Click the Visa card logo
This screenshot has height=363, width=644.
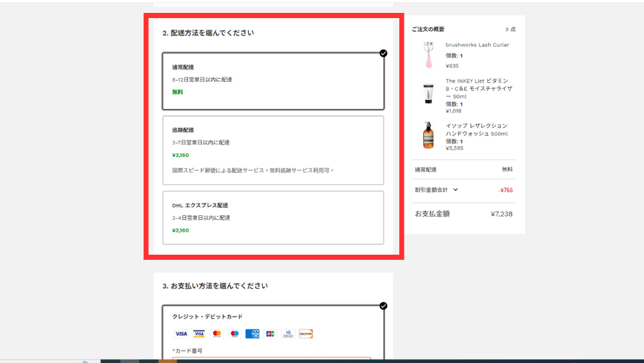tap(181, 334)
